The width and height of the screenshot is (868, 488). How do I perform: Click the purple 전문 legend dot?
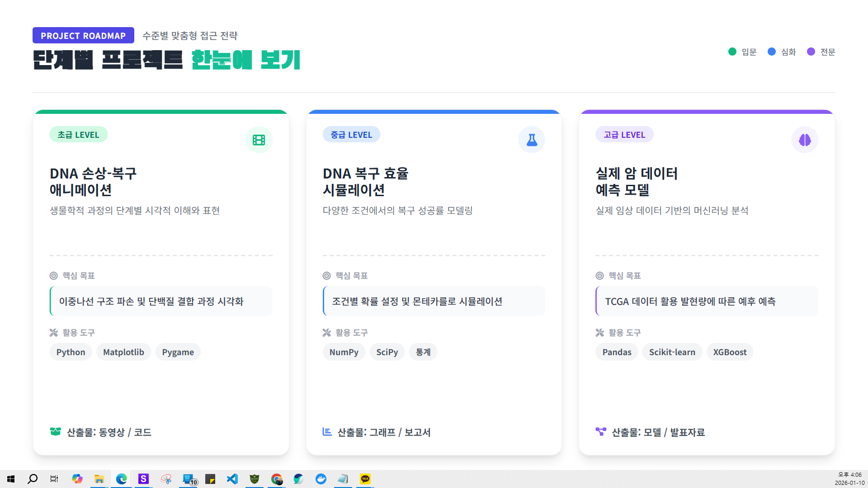coord(811,52)
